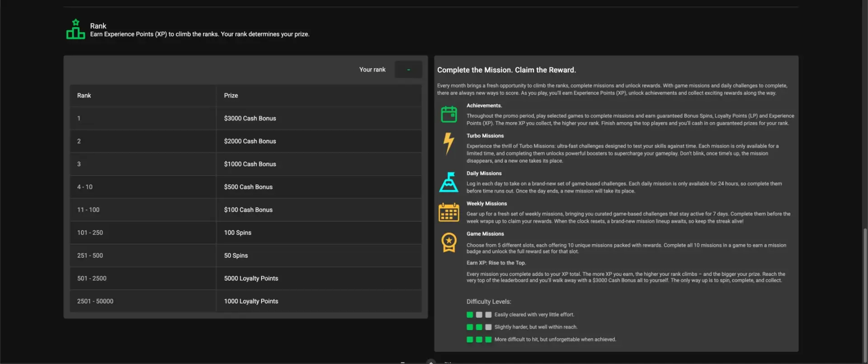Image resolution: width=868 pixels, height=364 pixels.
Task: Click the Complete the Mission heading
Action: (506, 70)
